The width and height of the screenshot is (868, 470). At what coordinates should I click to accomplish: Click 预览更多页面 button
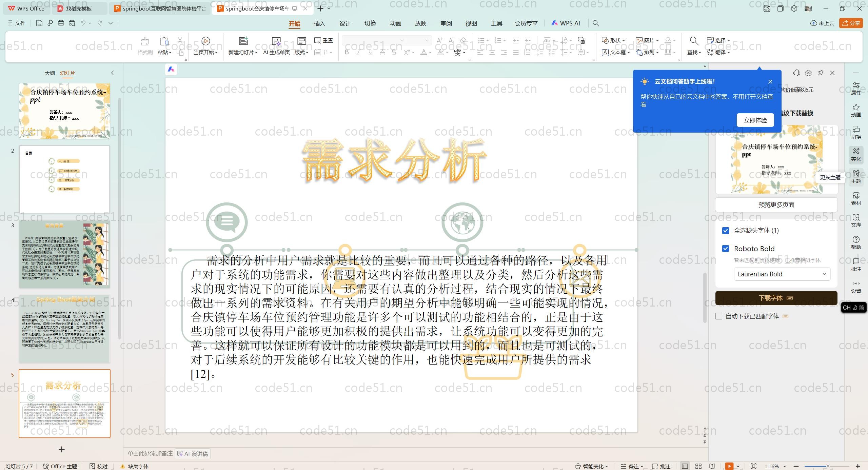pos(776,204)
